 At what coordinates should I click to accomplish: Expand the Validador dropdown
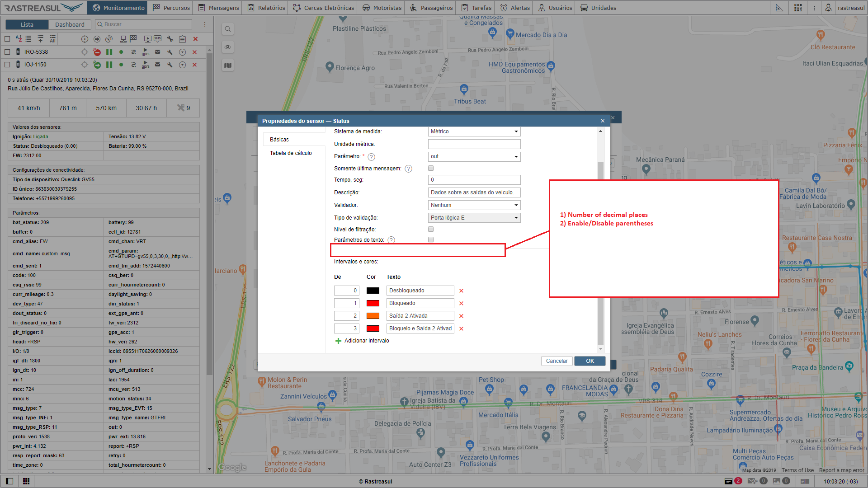click(x=474, y=205)
